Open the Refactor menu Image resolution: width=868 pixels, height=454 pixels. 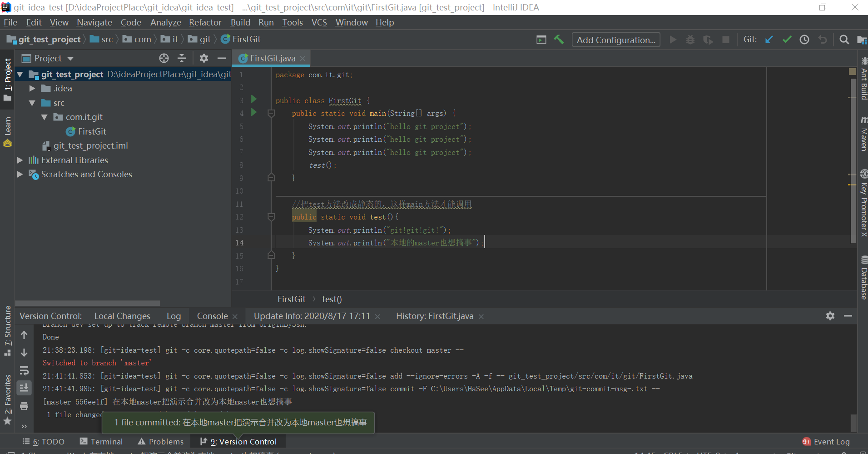(205, 22)
